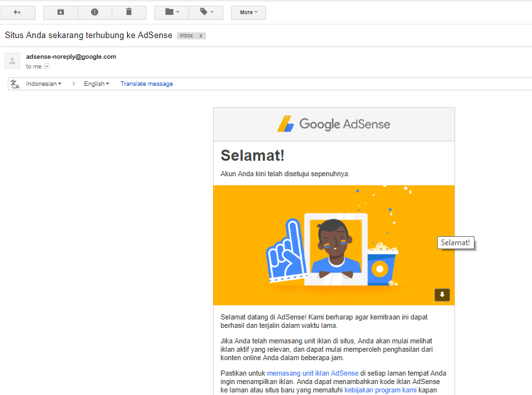Click the sender avatar picture
Image resolution: width=532 pixels, height=395 pixels.
click(x=12, y=61)
